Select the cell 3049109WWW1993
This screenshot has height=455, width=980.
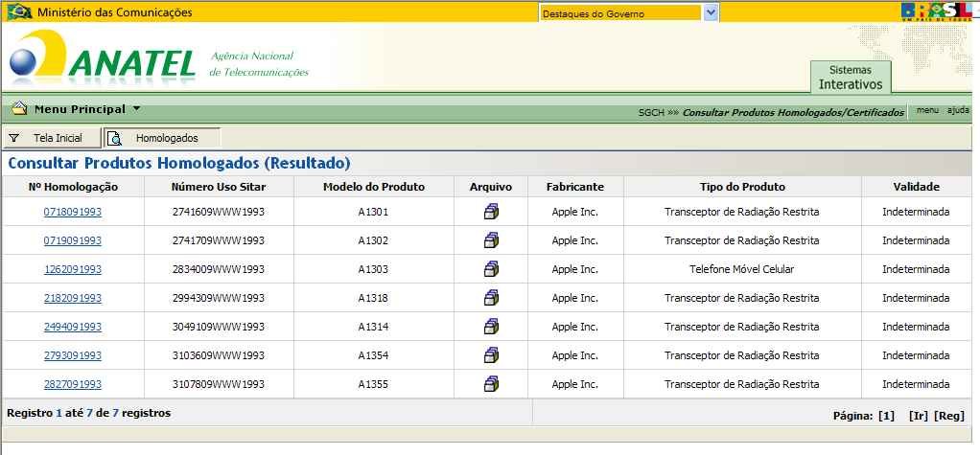tap(219, 327)
